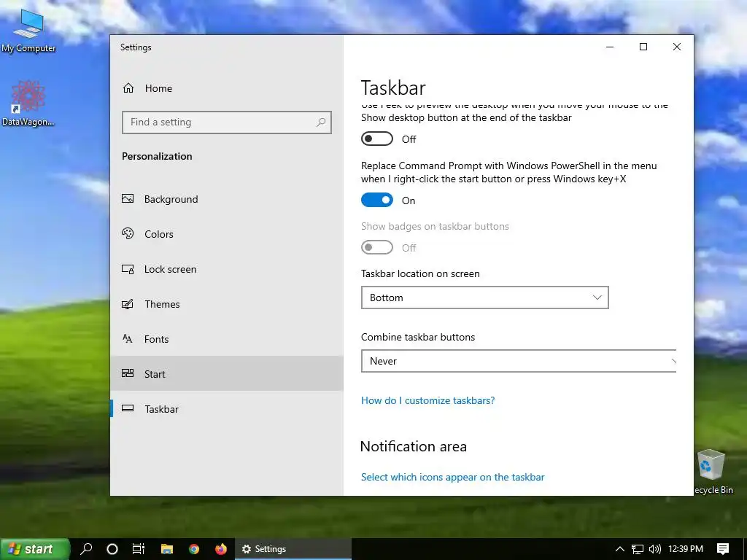Turn on the Peek preview desktop toggle

pyautogui.click(x=377, y=139)
